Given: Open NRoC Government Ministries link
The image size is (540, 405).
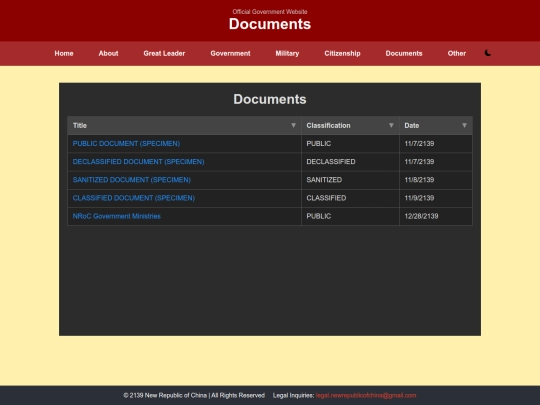Looking at the screenshot, I should [116, 216].
